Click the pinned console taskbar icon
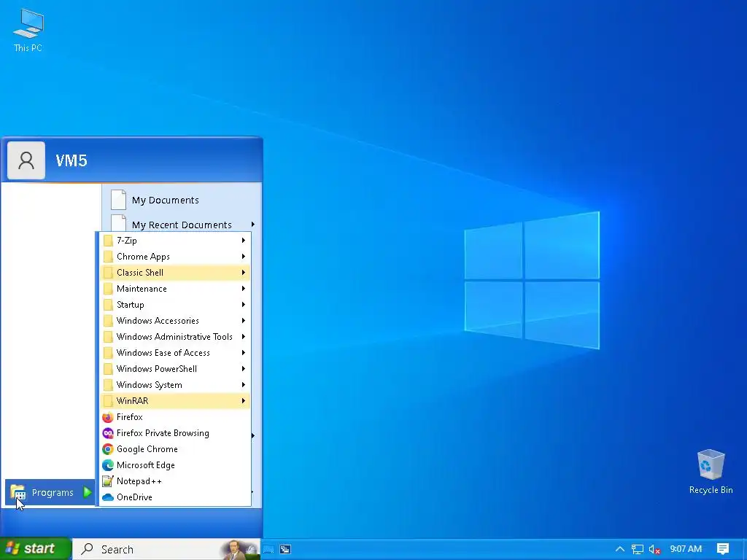 coord(285,549)
